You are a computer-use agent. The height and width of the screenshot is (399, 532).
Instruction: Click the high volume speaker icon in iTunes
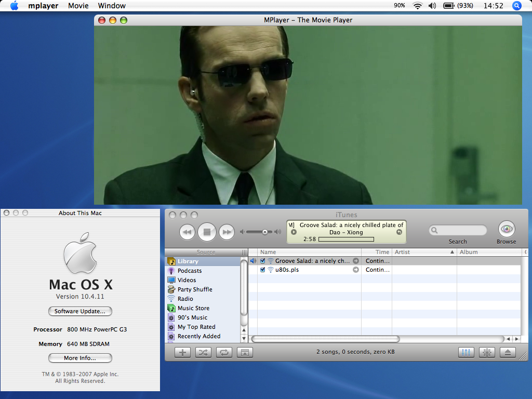(278, 232)
